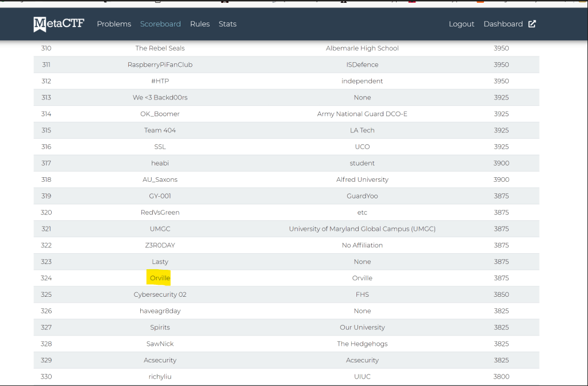
Task: Open the Dashboard link text
Action: pyautogui.click(x=503, y=24)
